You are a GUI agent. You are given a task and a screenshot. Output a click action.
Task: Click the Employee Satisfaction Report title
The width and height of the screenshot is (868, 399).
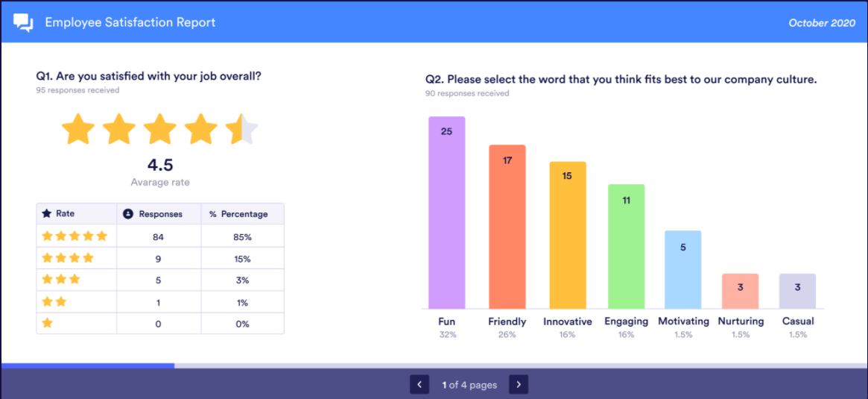point(130,22)
